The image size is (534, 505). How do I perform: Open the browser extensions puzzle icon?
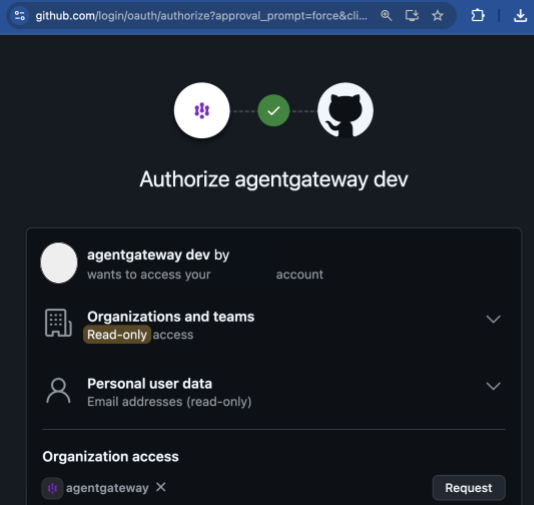pyautogui.click(x=477, y=16)
